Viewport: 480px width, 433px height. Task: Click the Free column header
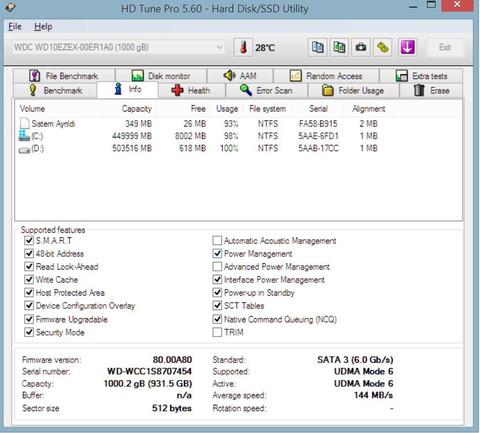pos(183,109)
